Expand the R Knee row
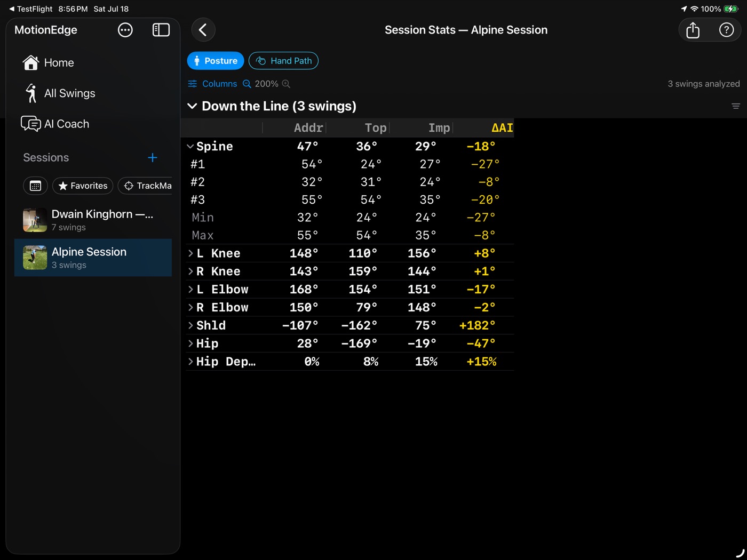Image resolution: width=747 pixels, height=560 pixels. coord(190,271)
